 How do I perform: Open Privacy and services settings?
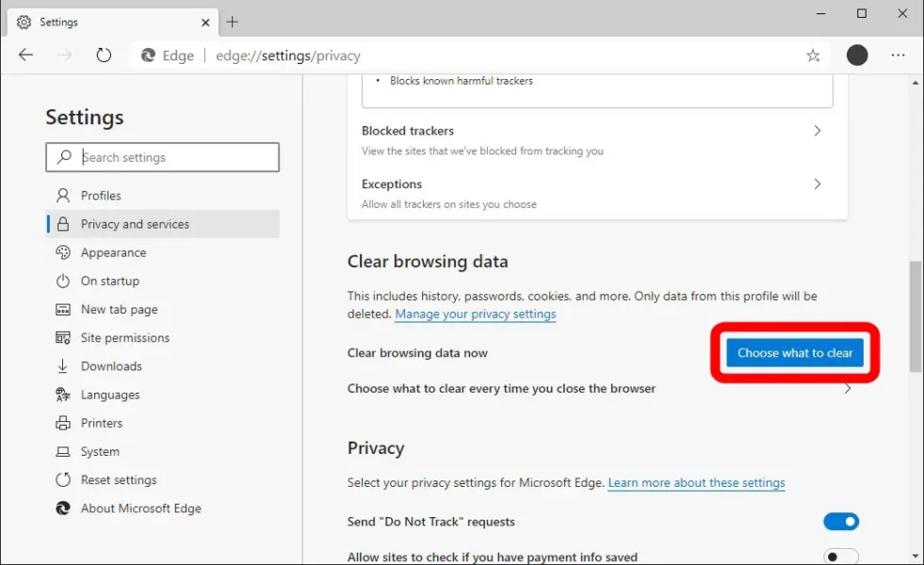(x=163, y=224)
